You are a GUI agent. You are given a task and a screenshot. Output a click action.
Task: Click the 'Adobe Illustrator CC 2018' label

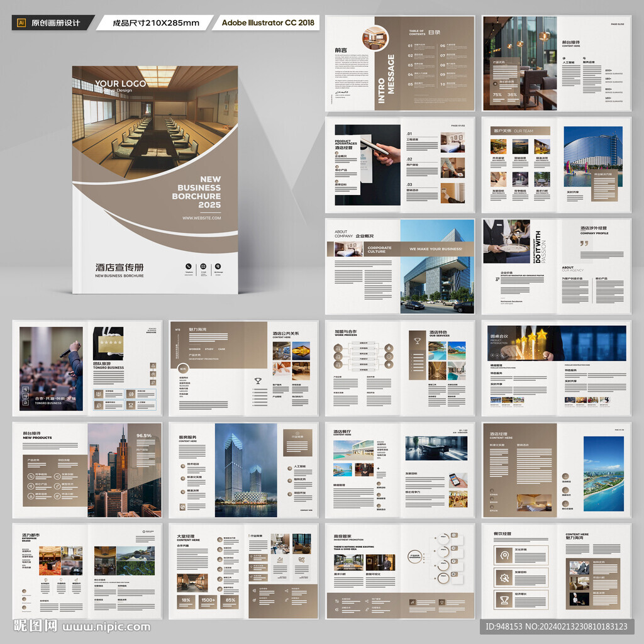(268, 23)
